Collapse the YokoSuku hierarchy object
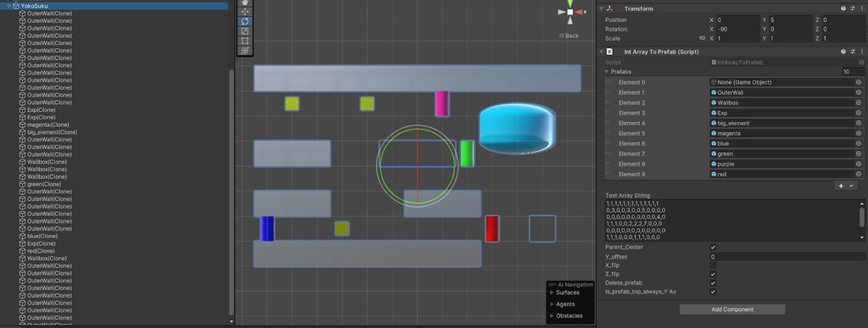Viewport: 868px width, 328px height. click(x=8, y=6)
